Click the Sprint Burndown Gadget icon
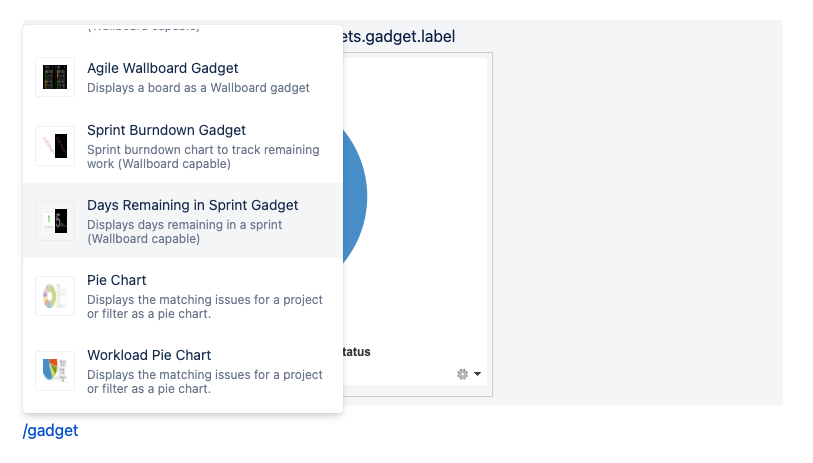 coord(55,146)
